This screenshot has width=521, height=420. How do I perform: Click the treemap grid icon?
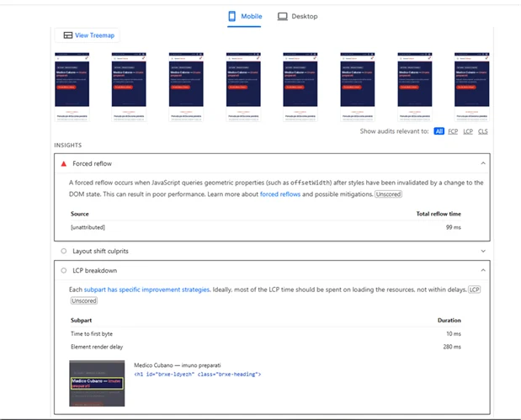click(x=68, y=35)
